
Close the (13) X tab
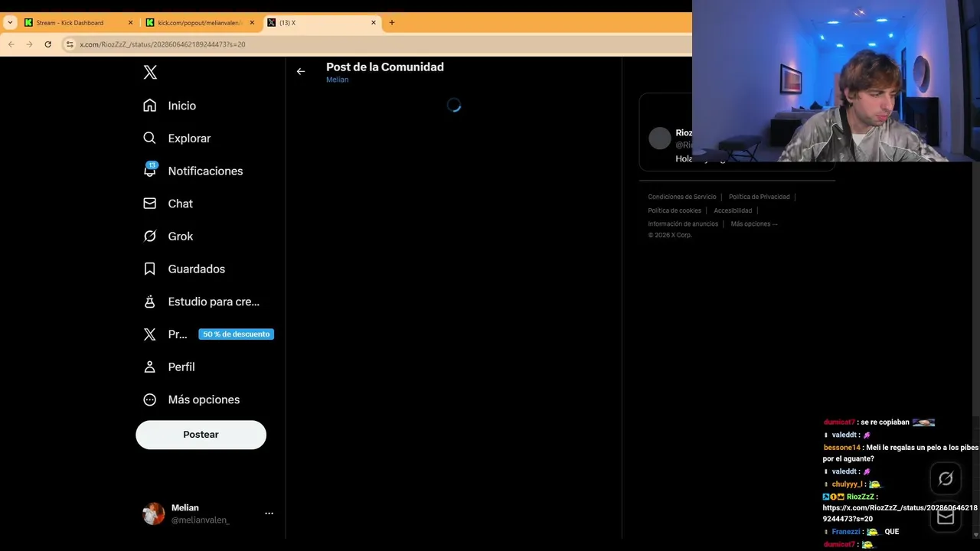coord(374,23)
